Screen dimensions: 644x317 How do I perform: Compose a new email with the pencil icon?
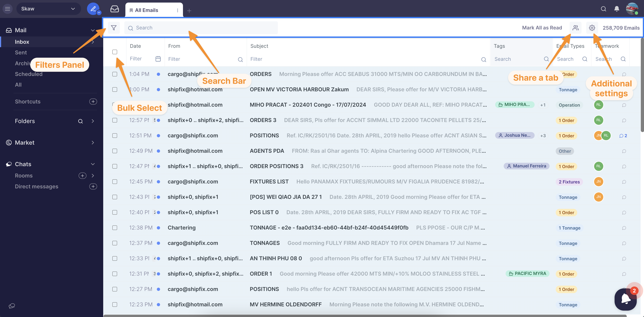[93, 8]
